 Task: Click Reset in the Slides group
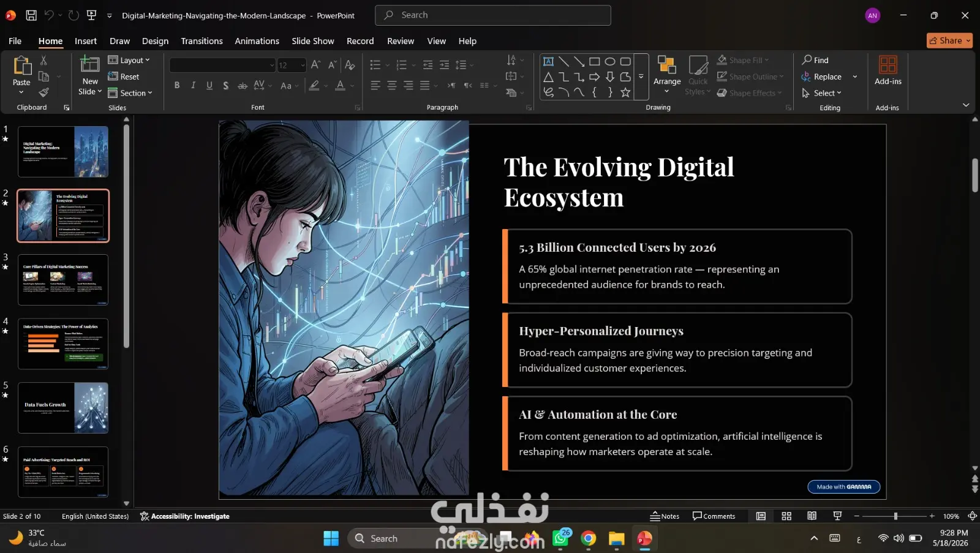click(124, 77)
